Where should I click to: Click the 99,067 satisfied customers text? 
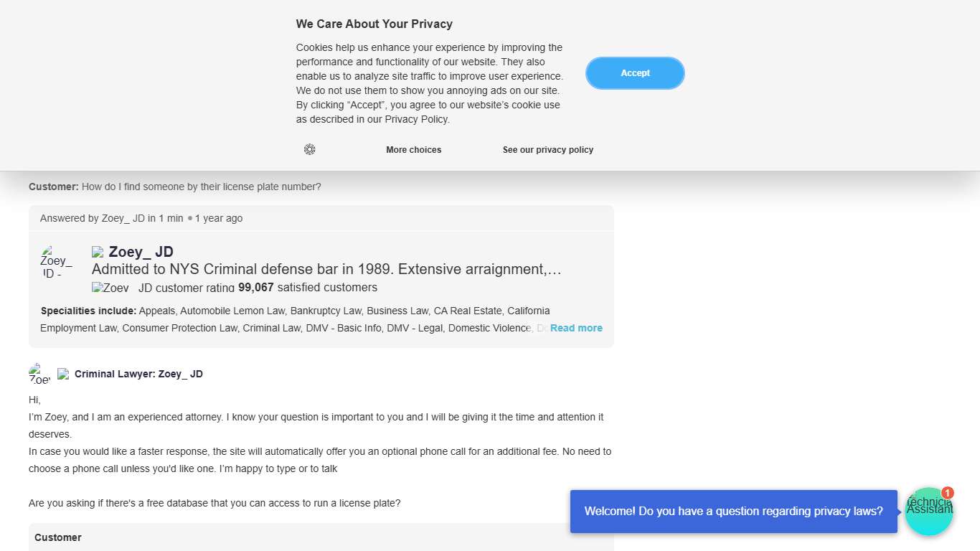(307, 288)
